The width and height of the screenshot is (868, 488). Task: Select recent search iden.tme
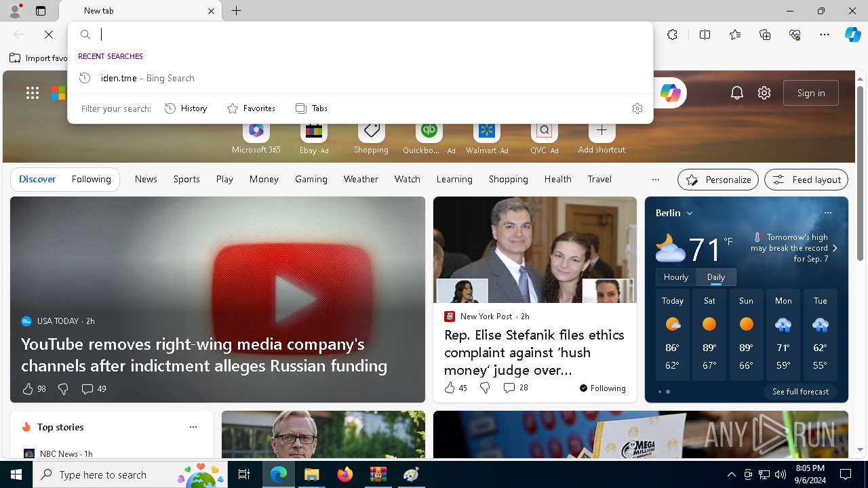[360, 78]
